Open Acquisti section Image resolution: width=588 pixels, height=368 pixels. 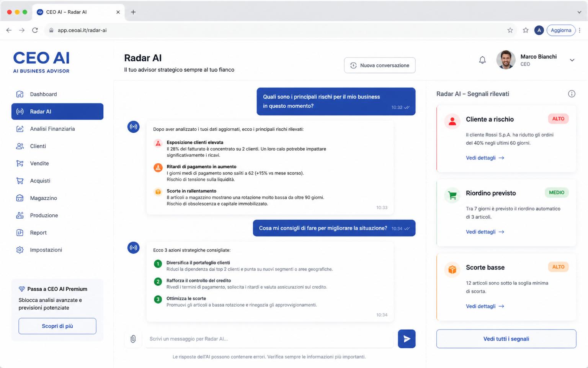tap(57, 181)
